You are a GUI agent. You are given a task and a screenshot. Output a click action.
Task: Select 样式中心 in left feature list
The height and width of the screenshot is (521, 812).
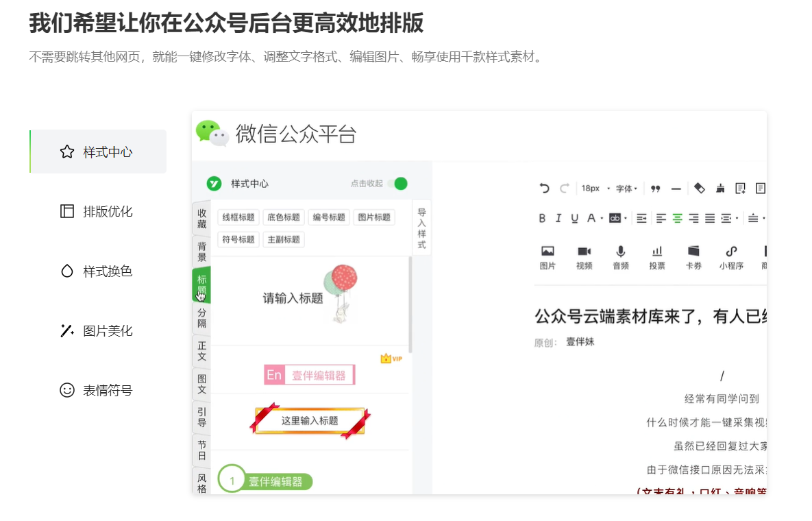click(99, 152)
